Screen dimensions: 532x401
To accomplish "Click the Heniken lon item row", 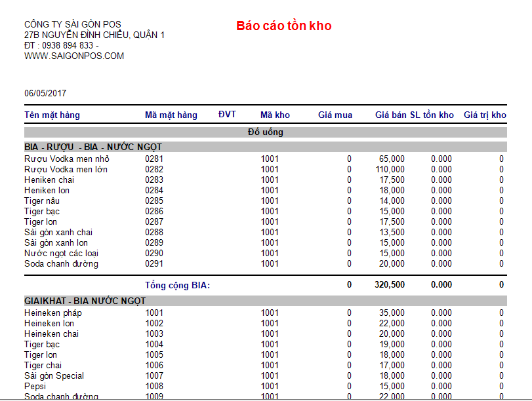I will point(265,191).
